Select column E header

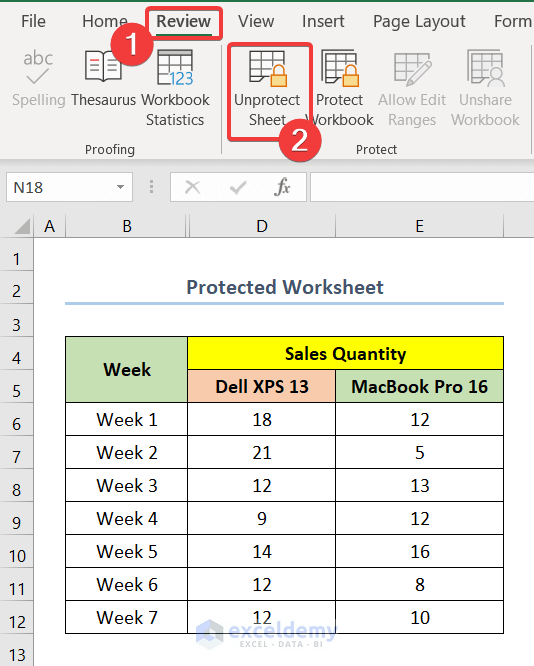tap(419, 226)
